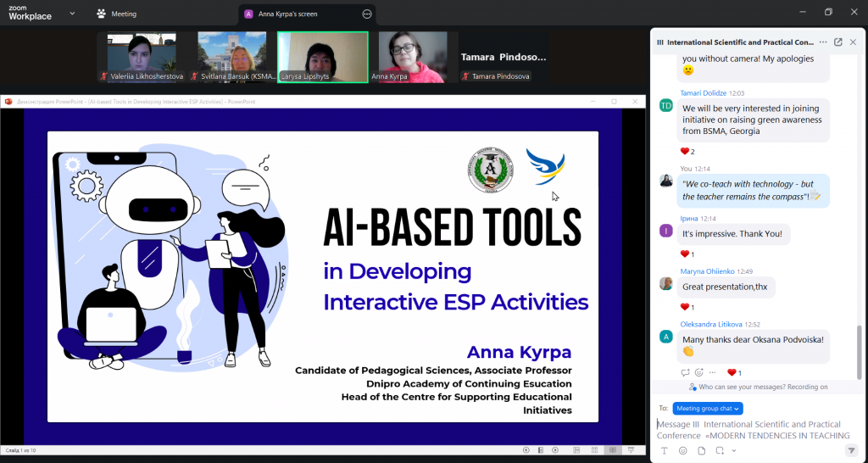Toggle heart reaction on Ірина's message
The image size is (868, 463).
pos(686,254)
